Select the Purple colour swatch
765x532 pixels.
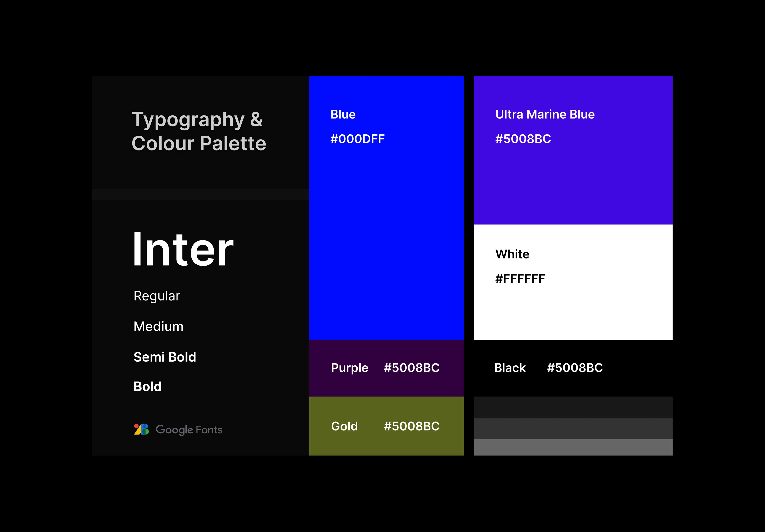386,368
